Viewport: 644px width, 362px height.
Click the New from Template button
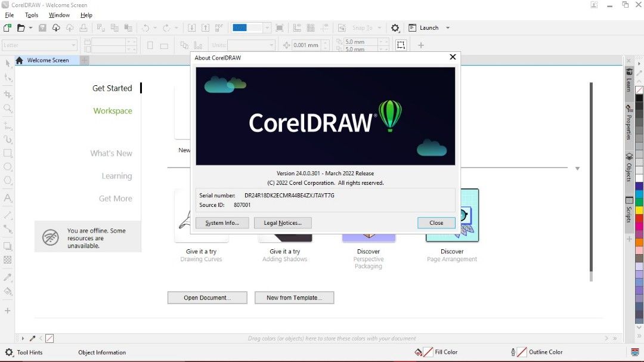point(294,297)
